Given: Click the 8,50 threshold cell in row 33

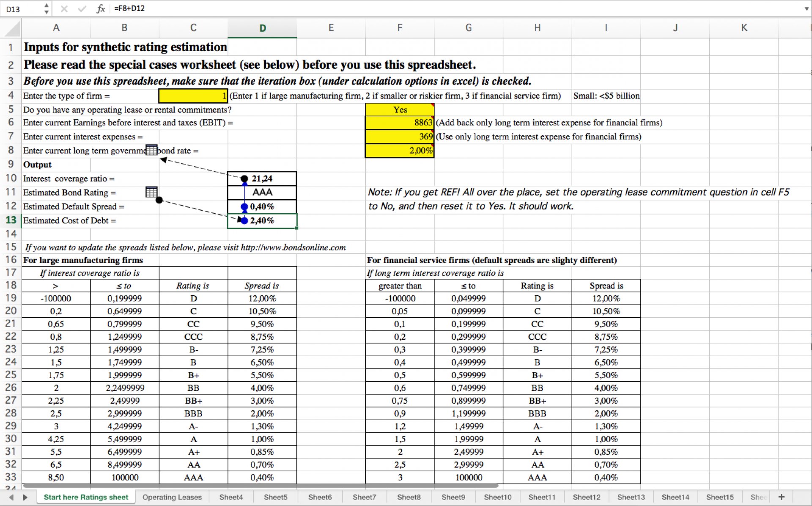Looking at the screenshot, I should [56, 477].
